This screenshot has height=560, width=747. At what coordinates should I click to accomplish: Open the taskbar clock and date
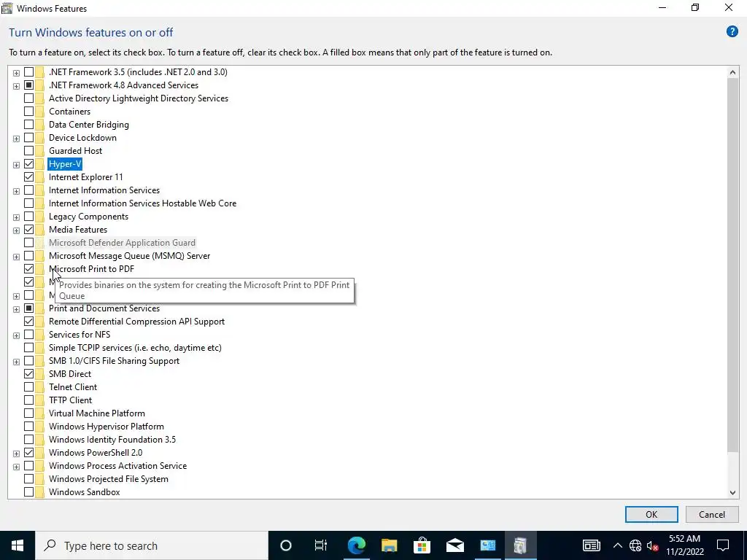[x=684, y=545]
